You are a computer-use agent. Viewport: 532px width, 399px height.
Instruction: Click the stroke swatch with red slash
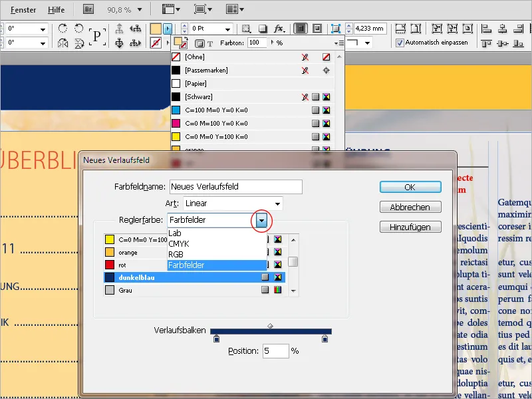point(156,43)
